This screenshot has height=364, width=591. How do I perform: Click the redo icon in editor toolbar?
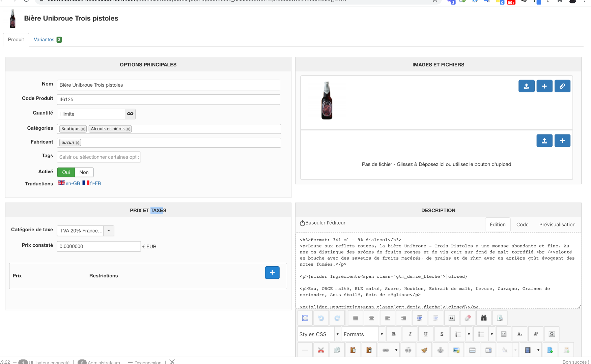337,318
